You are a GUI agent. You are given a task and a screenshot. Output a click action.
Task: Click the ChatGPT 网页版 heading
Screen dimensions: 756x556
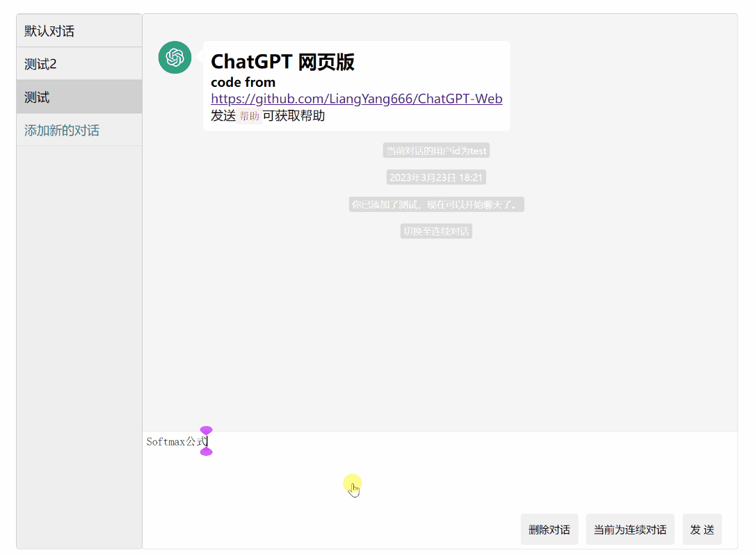[x=282, y=62]
